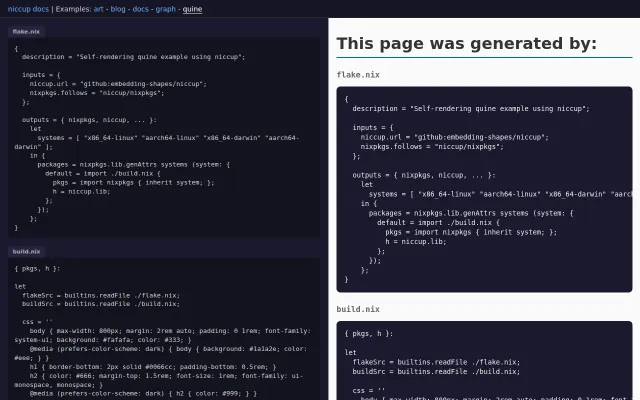The height and width of the screenshot is (400, 640).
Task: Click 'flakeSrc = builtins.readFile' in right rendered code
Action: [436, 362]
